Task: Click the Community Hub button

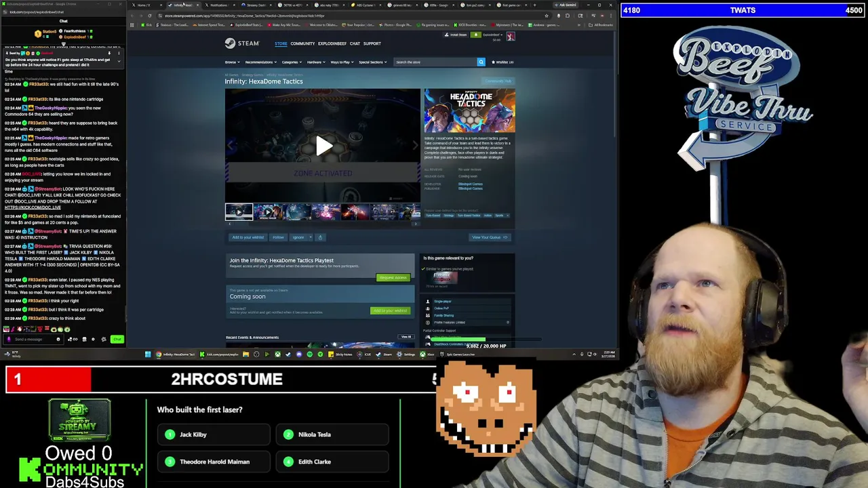Action: click(498, 81)
